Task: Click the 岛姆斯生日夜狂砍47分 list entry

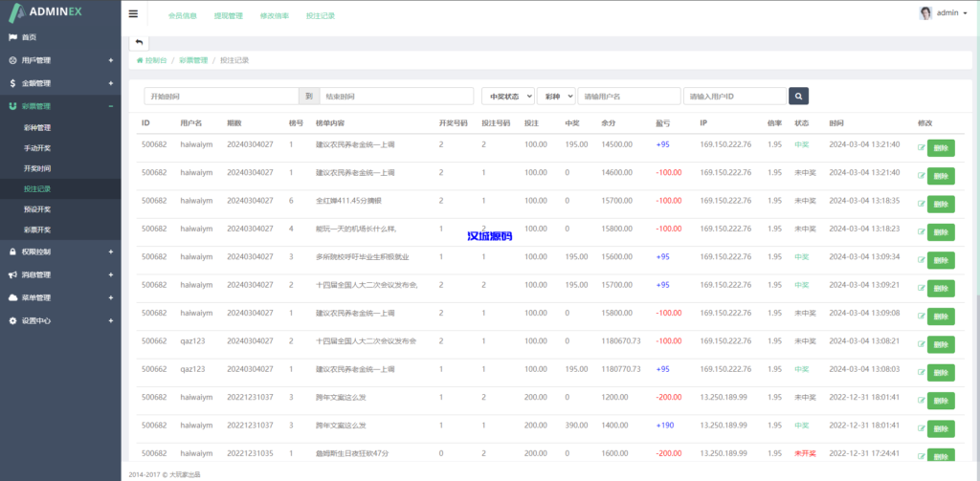Action: 352,453
